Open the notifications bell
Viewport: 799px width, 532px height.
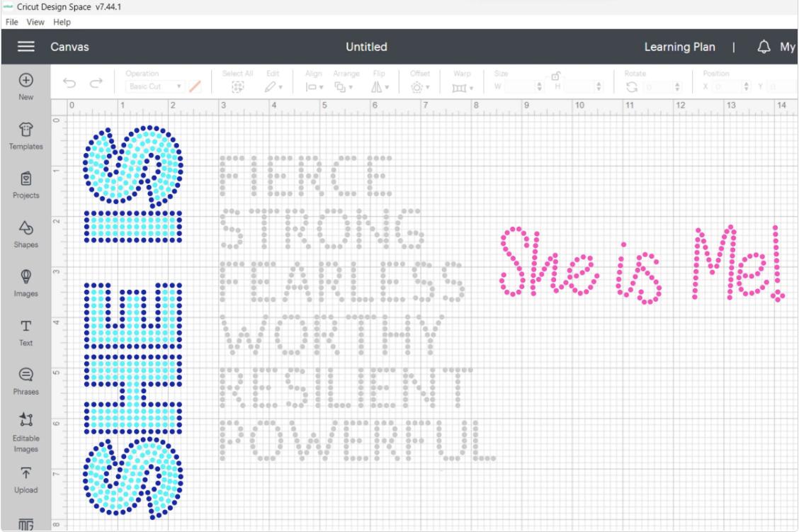pyautogui.click(x=764, y=47)
